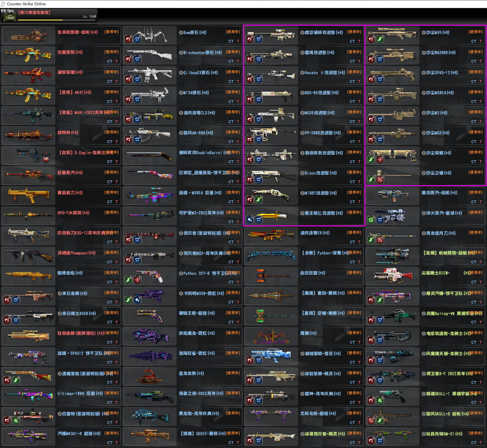Click the red gun icon on Winchester原石
The height and width of the screenshot is (448, 487).
[129, 59]
